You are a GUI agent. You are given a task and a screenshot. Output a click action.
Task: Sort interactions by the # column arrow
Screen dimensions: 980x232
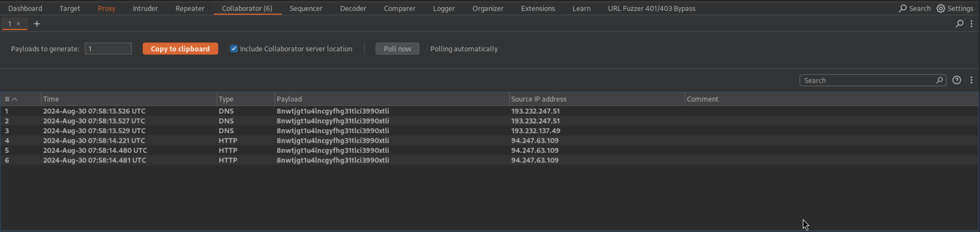(14, 99)
